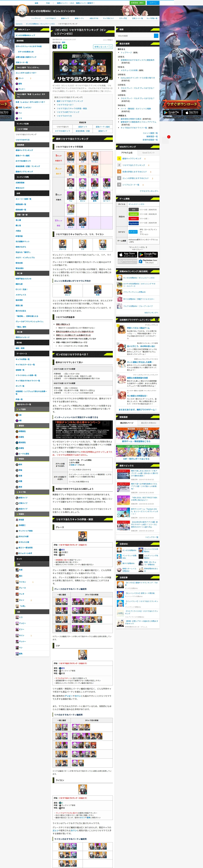Click the blue カテゴリー tag button
The image size is (203, 868).
tap(133, 232)
